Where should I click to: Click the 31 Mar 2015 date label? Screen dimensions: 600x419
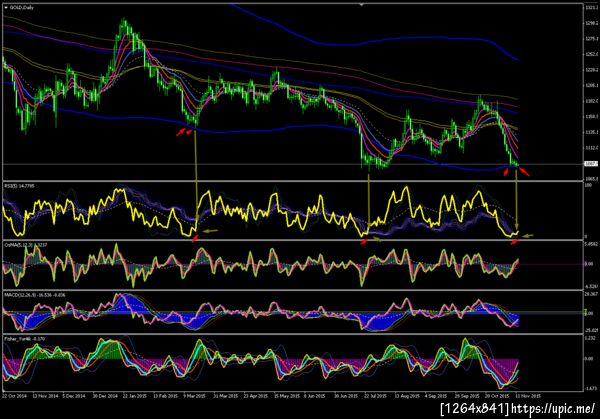point(226,396)
